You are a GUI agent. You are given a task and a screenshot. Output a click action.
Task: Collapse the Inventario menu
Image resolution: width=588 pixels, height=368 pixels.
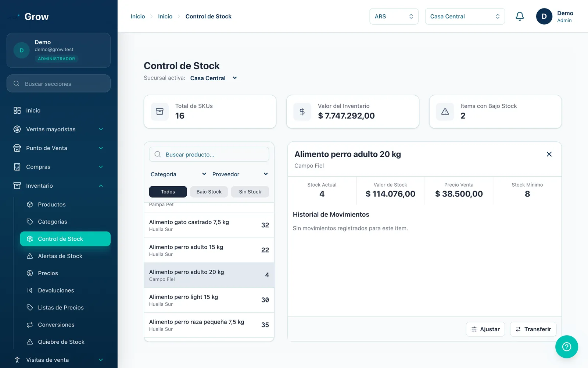click(x=59, y=185)
